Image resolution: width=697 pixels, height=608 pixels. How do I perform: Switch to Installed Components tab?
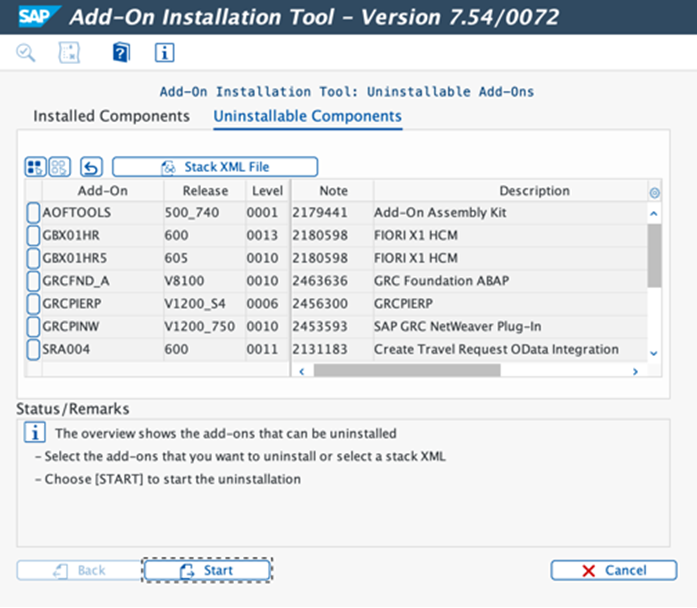(x=112, y=116)
